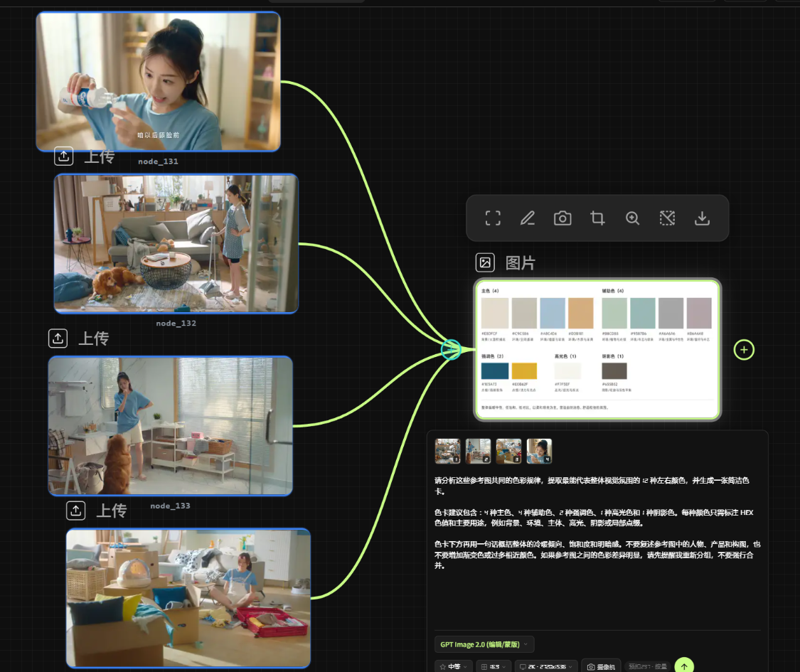
Task: Click the dashed-square slash icon in the toolbar
Action: [x=667, y=218]
